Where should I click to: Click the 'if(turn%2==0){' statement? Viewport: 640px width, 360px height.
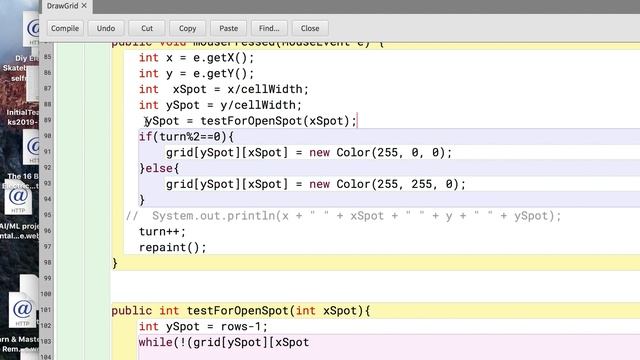pyautogui.click(x=186, y=137)
